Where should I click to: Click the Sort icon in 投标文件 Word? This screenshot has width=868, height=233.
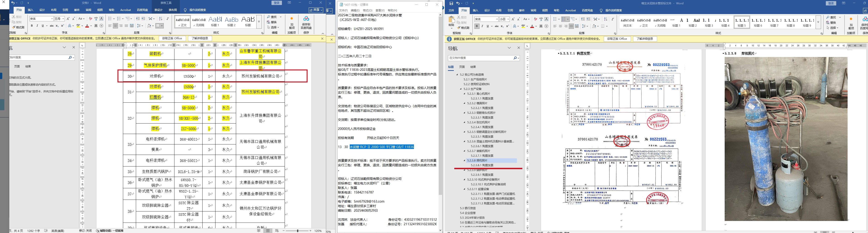point(606,19)
